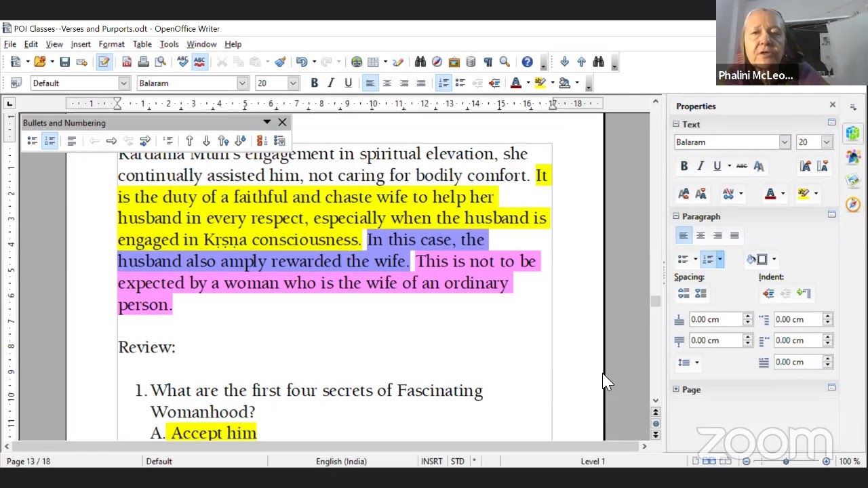Open the Gallery from the toolbar
Screen dimensions: 868x488
point(454,62)
